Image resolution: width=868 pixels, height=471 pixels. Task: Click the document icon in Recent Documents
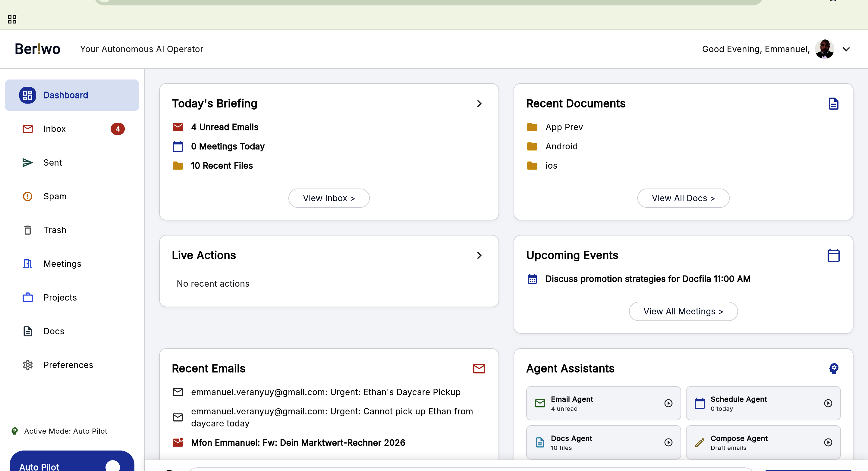[833, 103]
